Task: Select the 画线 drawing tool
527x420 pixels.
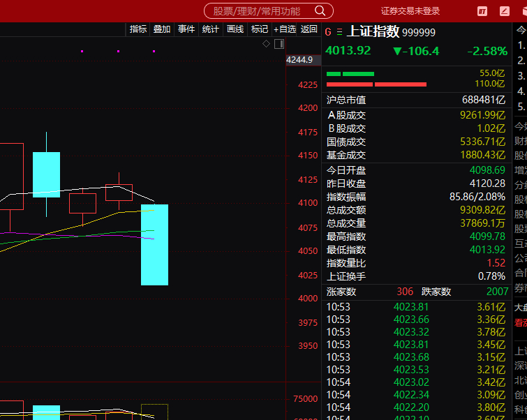Action: click(x=235, y=29)
